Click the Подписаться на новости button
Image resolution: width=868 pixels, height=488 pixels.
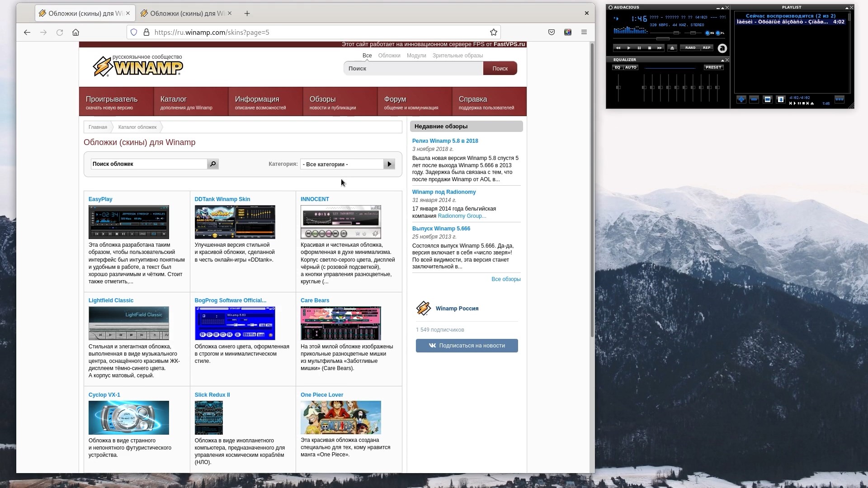(467, 346)
